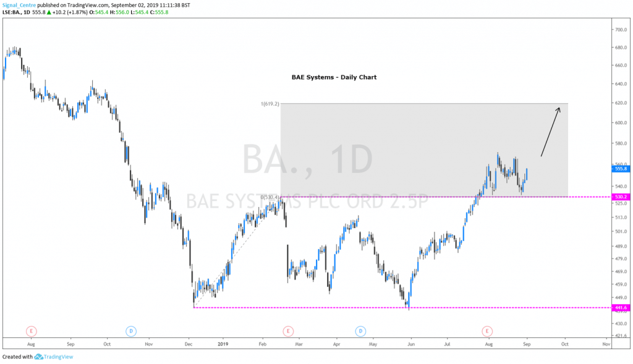This screenshot has height=364, width=633.
Task: Select the magenta 441.6 price level label
Action: [x=621, y=308]
